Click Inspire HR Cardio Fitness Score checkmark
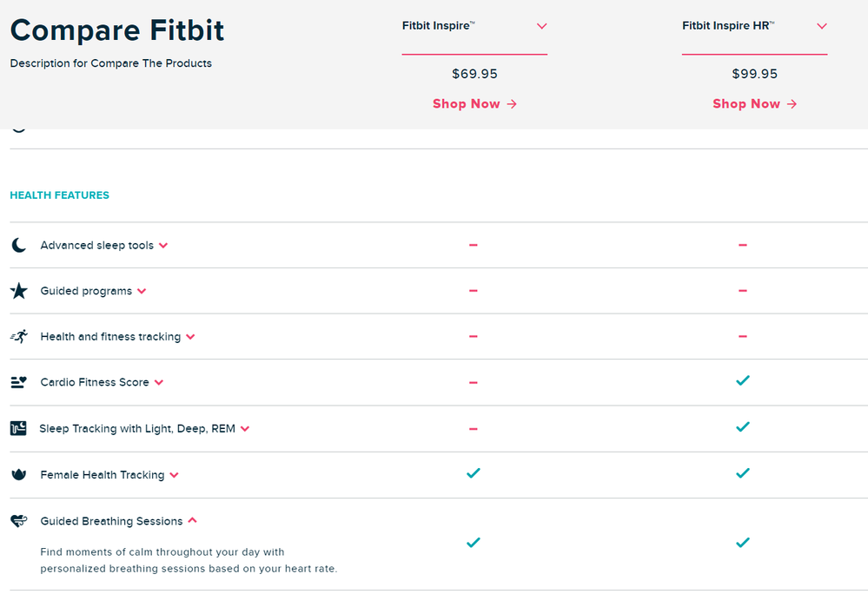868x594 pixels. click(x=743, y=380)
